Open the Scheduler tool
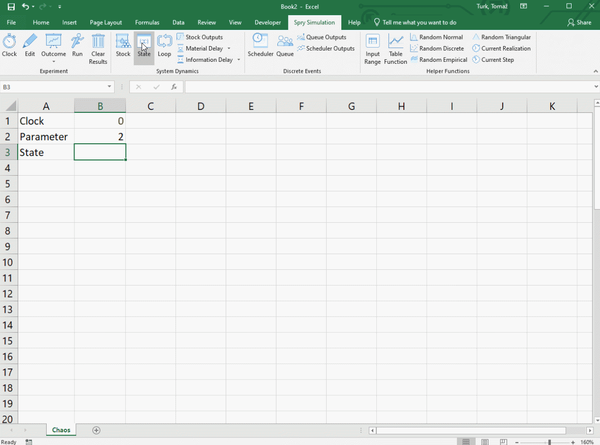Screen dimensions: 600x445 click(x=260, y=45)
